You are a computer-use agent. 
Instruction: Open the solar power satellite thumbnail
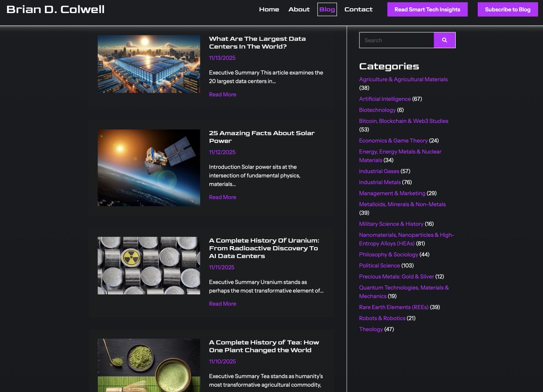(x=149, y=168)
